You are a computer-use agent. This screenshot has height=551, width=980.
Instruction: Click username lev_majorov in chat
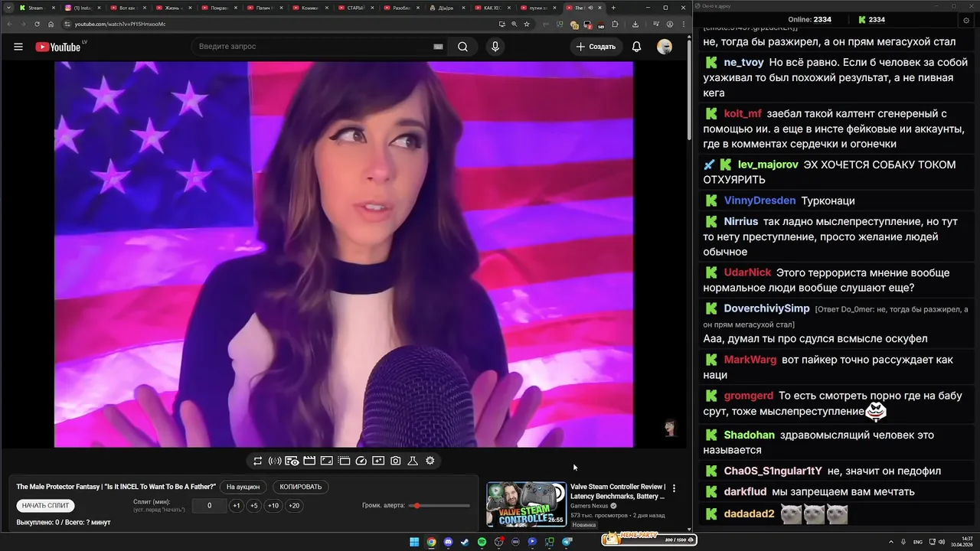pyautogui.click(x=768, y=165)
